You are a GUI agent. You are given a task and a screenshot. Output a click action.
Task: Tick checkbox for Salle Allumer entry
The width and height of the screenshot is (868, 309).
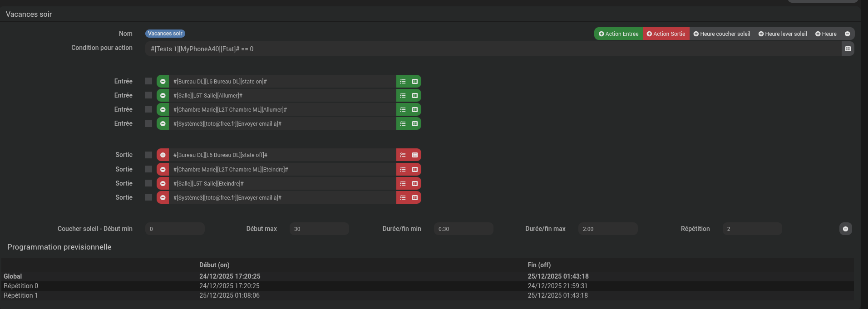pos(148,95)
